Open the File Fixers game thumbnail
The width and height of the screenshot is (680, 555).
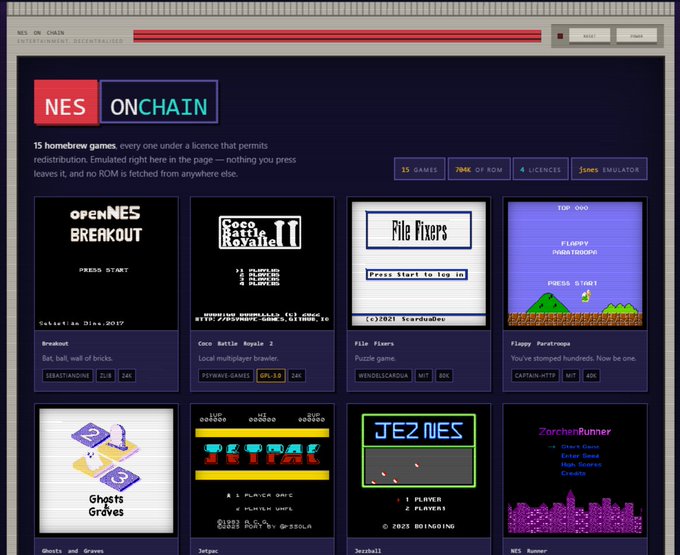pos(418,264)
